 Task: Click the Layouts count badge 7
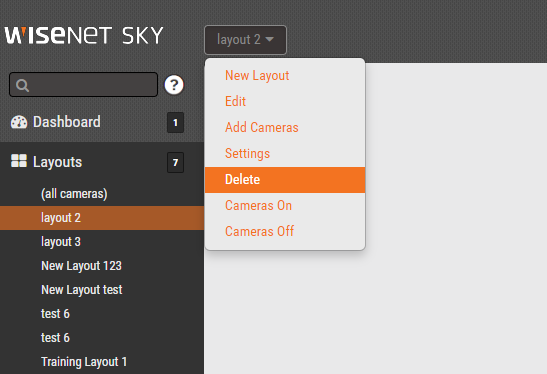[175, 163]
